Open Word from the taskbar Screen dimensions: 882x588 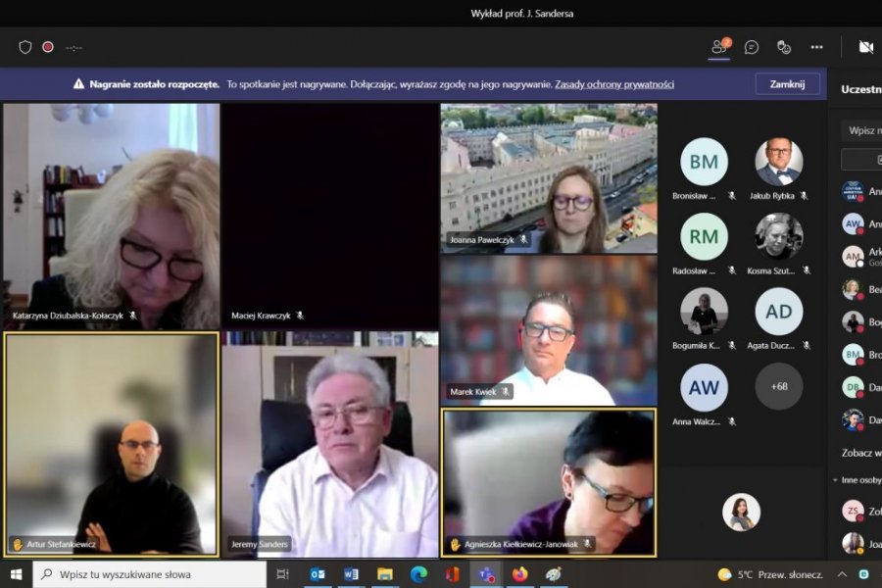pos(351,574)
